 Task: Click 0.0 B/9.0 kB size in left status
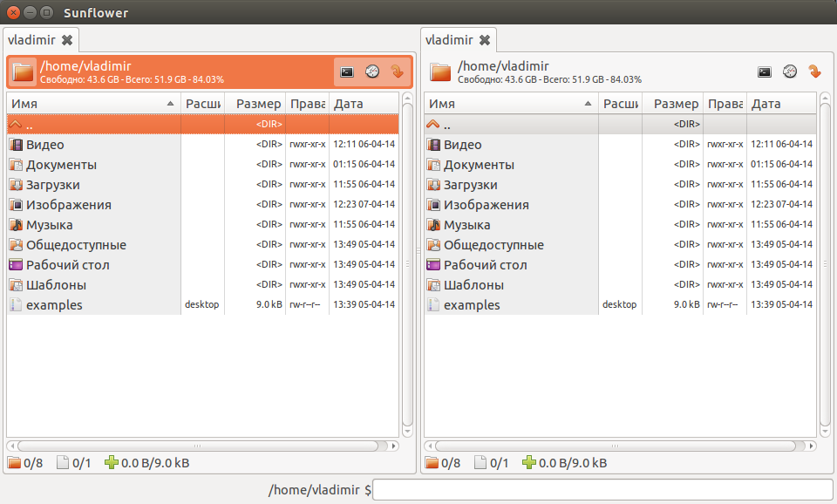pos(155,463)
